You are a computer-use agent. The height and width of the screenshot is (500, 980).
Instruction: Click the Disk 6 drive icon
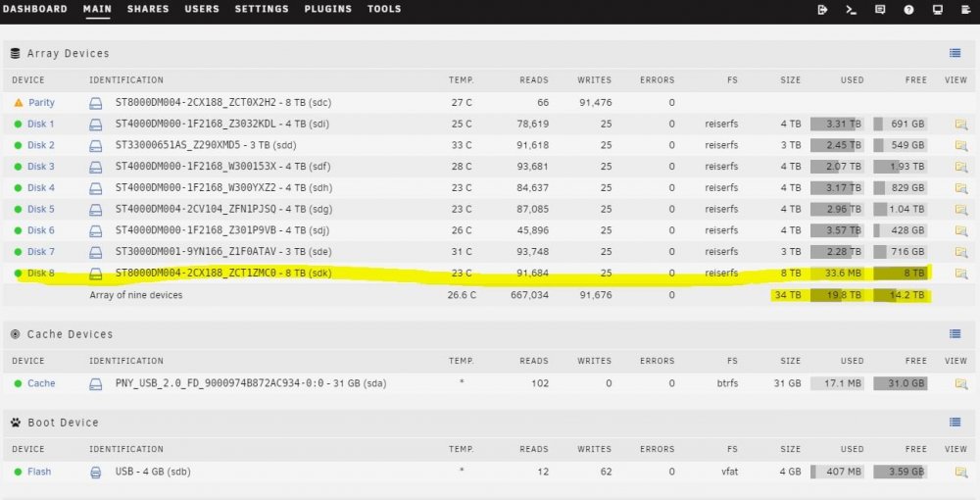[x=96, y=230]
